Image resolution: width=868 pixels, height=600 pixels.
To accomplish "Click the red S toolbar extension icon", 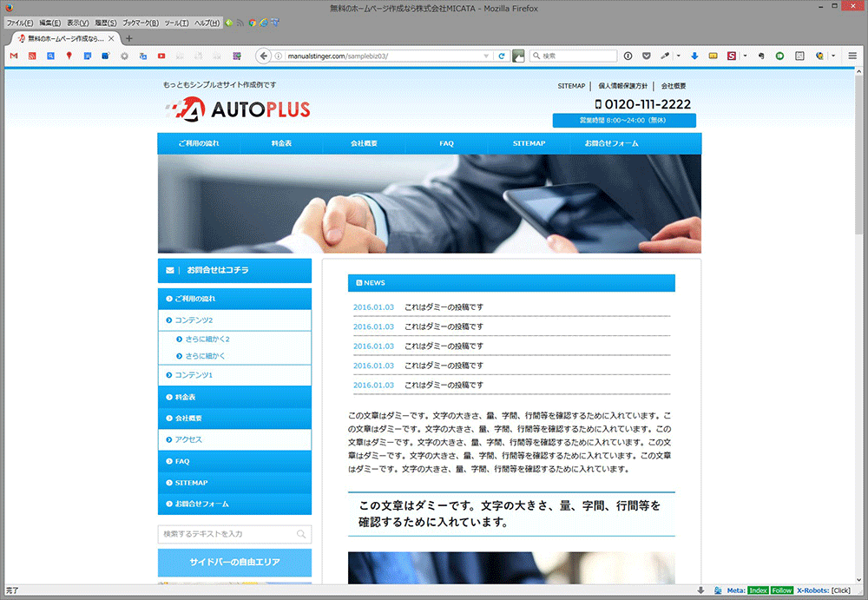I will [x=731, y=56].
